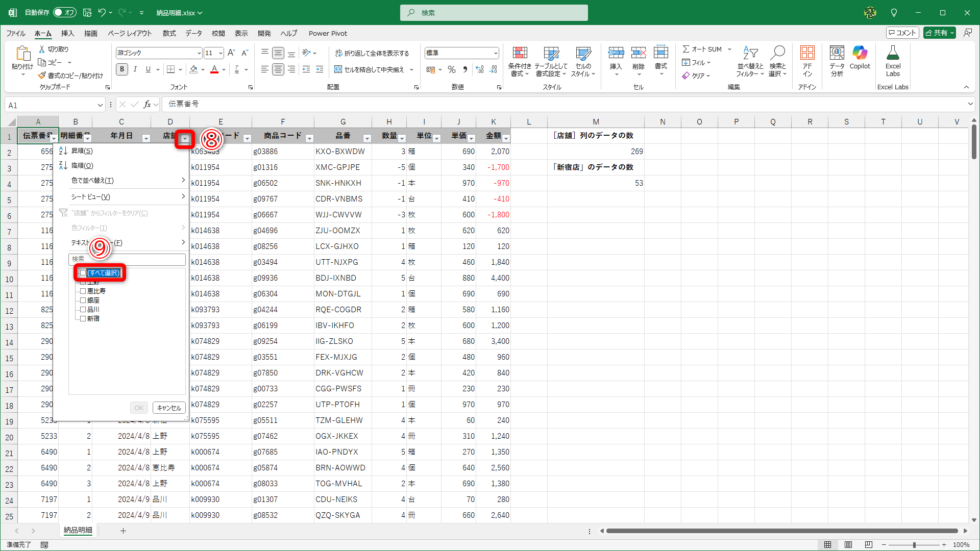Click OK to apply the store filter

(x=138, y=407)
